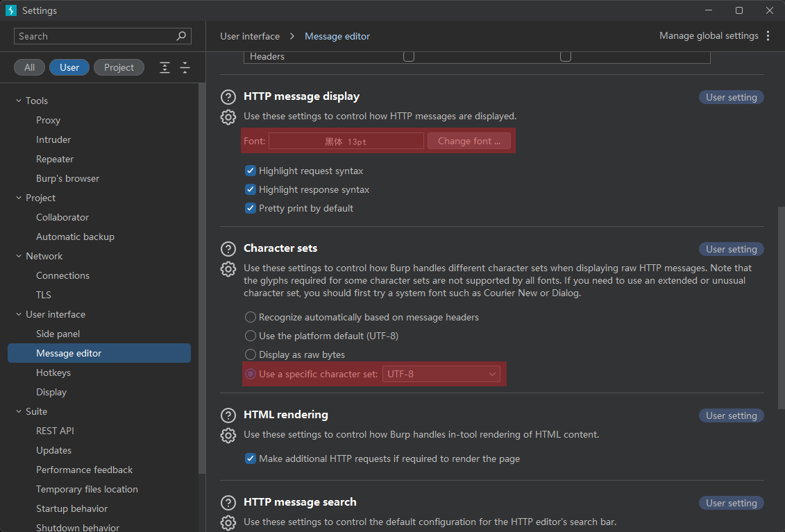The image size is (785, 532).
Task: Open Connections settings
Action: 62,276
